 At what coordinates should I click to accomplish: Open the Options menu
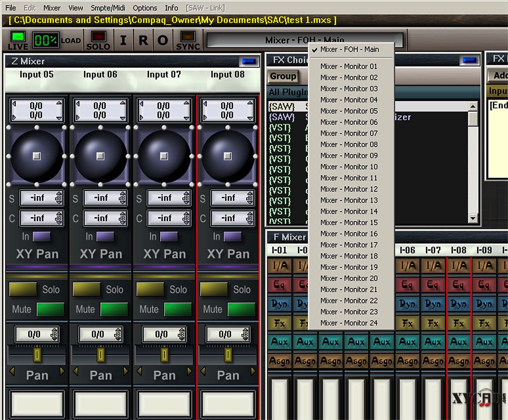[x=145, y=8]
